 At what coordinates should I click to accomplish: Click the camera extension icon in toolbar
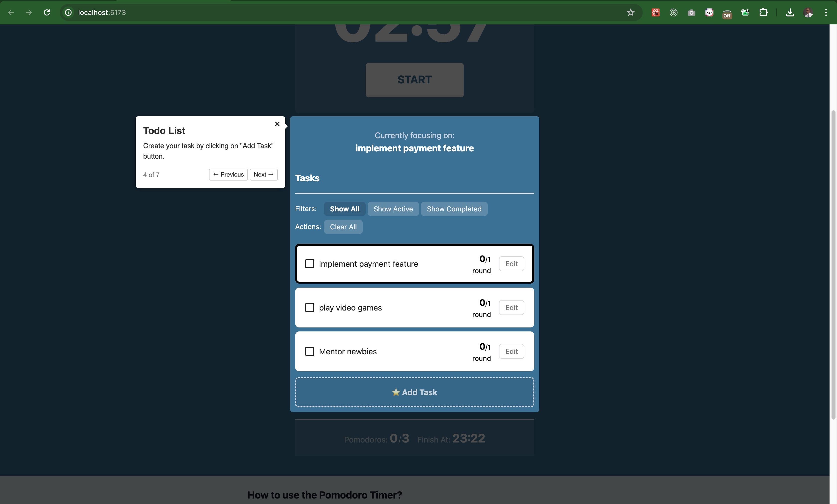click(691, 12)
